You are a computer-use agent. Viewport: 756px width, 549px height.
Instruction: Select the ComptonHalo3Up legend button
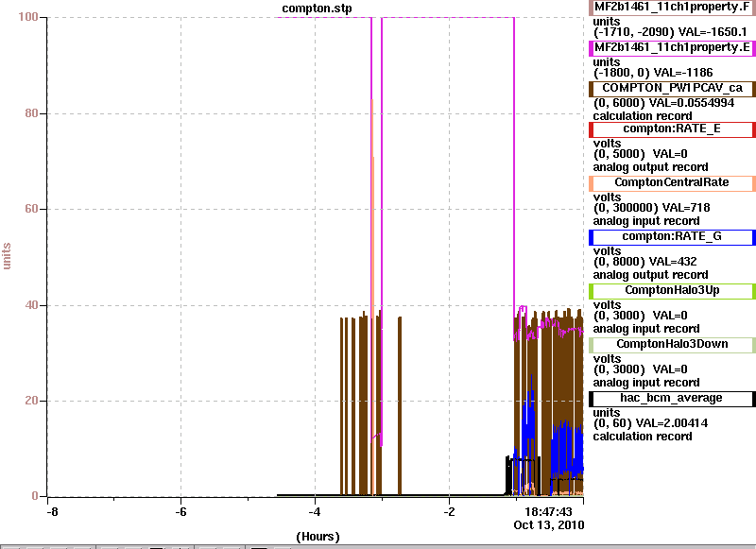point(672,291)
